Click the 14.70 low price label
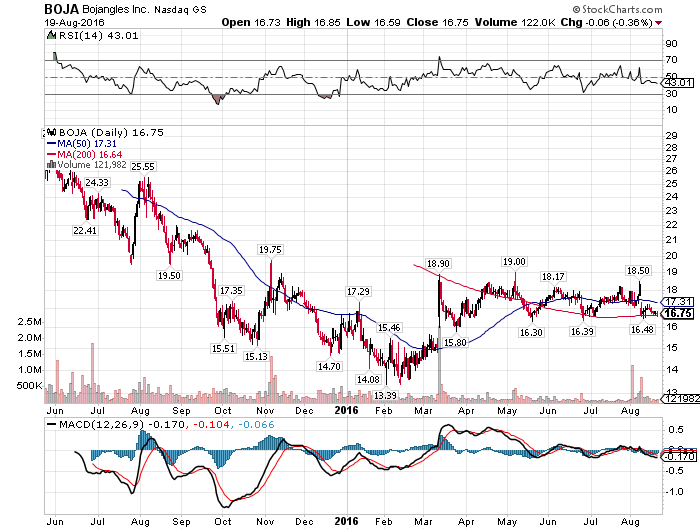The width and height of the screenshot is (700, 530). coord(329,367)
